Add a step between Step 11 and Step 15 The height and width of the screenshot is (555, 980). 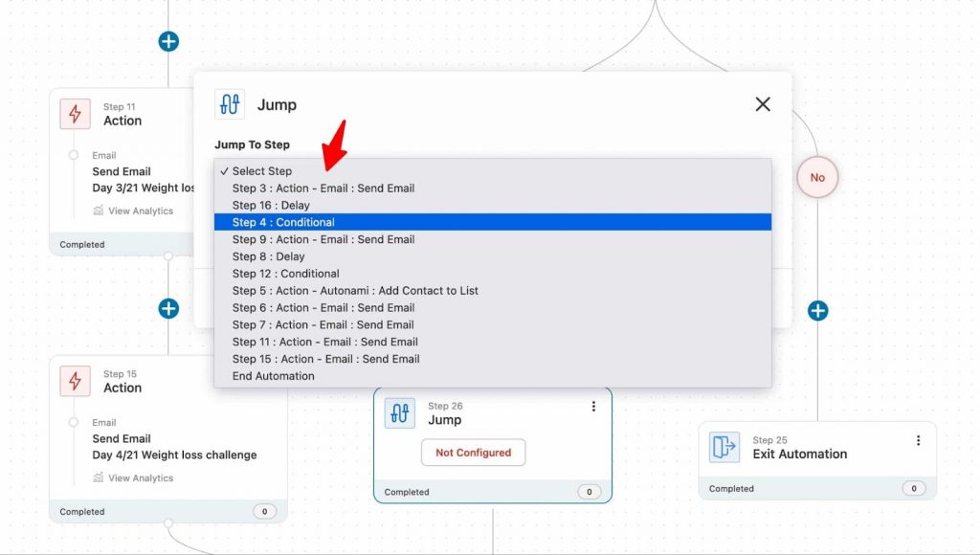pyautogui.click(x=168, y=308)
